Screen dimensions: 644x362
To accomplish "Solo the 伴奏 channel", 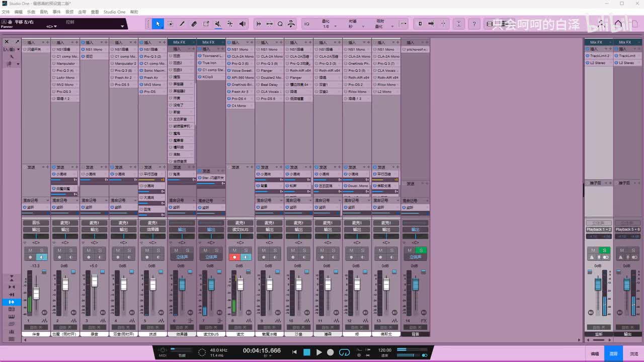I will click(42, 250).
